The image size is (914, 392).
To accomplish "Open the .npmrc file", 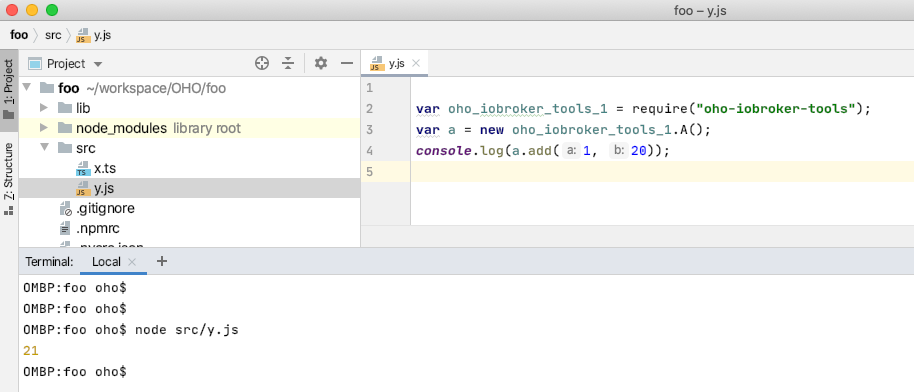I will coord(98,228).
